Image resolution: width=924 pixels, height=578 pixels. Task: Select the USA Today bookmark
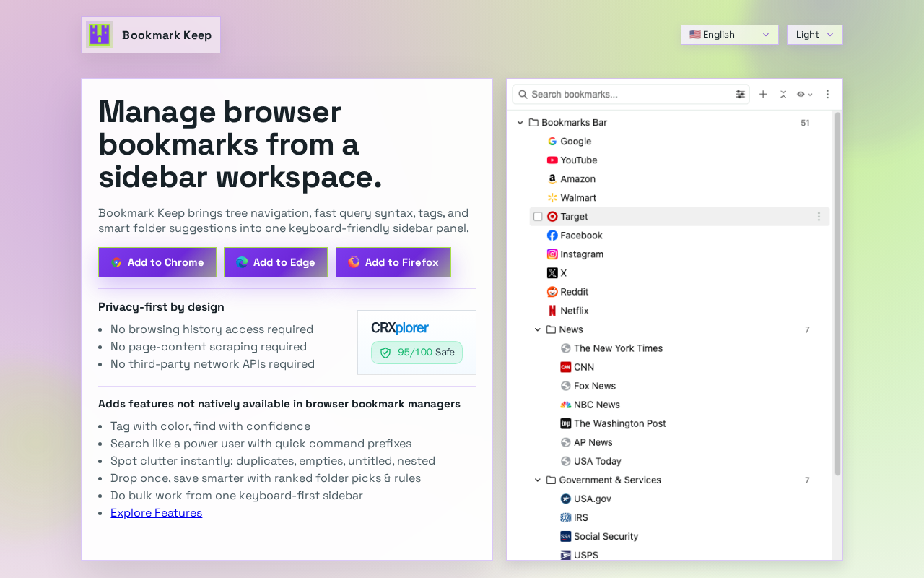pos(597,461)
